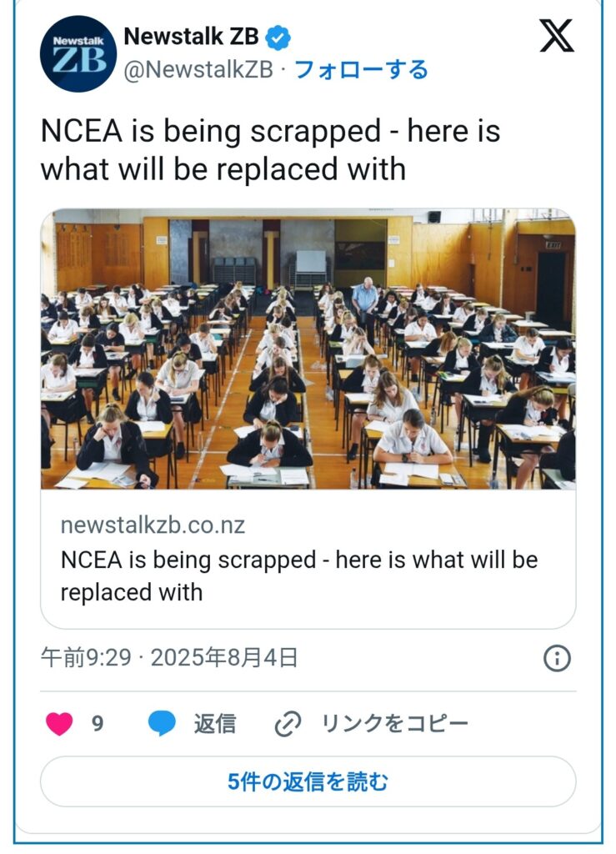Click the blue verified badge
Viewport: 616px width, 854px height.
pos(278,38)
